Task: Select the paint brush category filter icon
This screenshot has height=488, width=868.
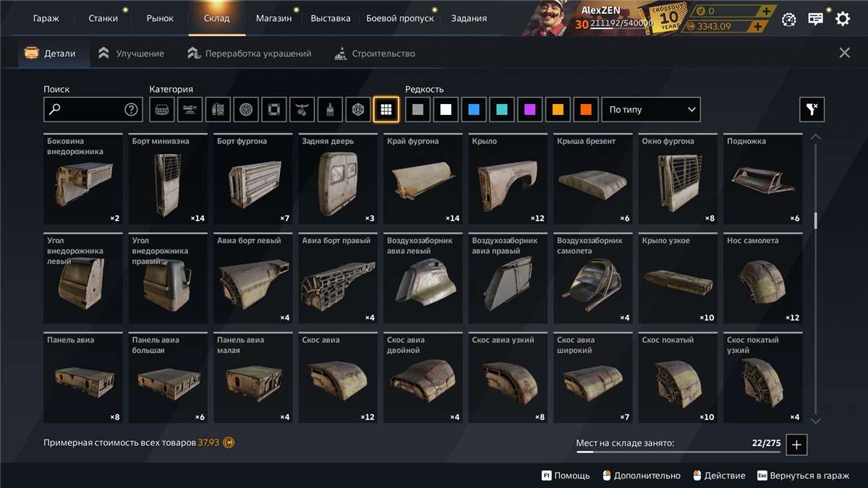Action: [x=330, y=110]
